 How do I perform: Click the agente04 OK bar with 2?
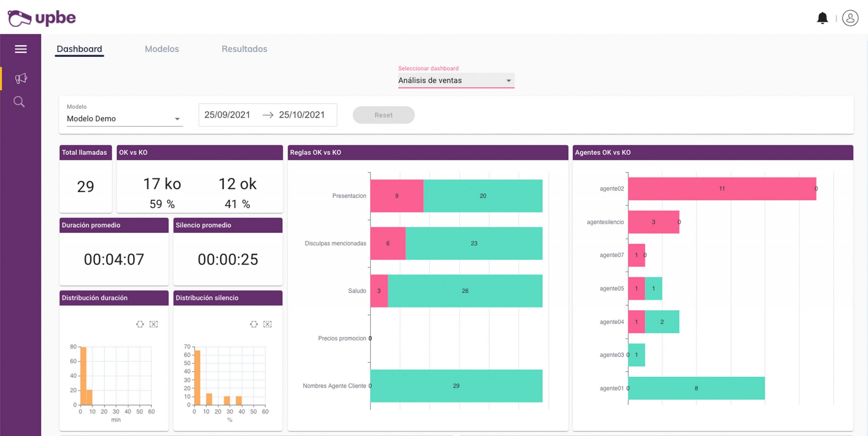(x=662, y=322)
